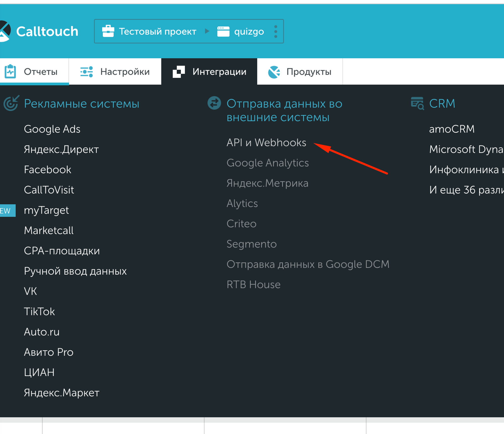This screenshot has height=434, width=504.
Task: Open CPA-площадки
Action: [62, 251]
